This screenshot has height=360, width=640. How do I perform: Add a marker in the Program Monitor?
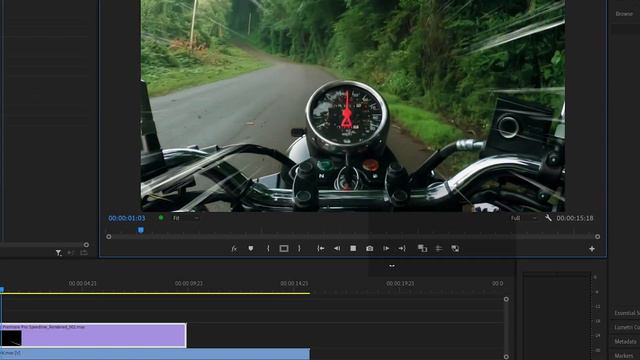(x=251, y=248)
